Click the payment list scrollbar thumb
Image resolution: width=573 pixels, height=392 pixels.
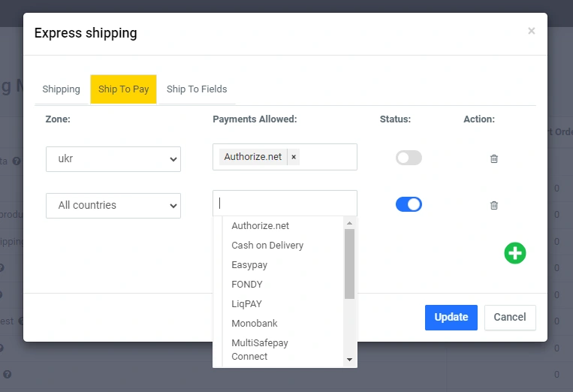pyautogui.click(x=349, y=263)
